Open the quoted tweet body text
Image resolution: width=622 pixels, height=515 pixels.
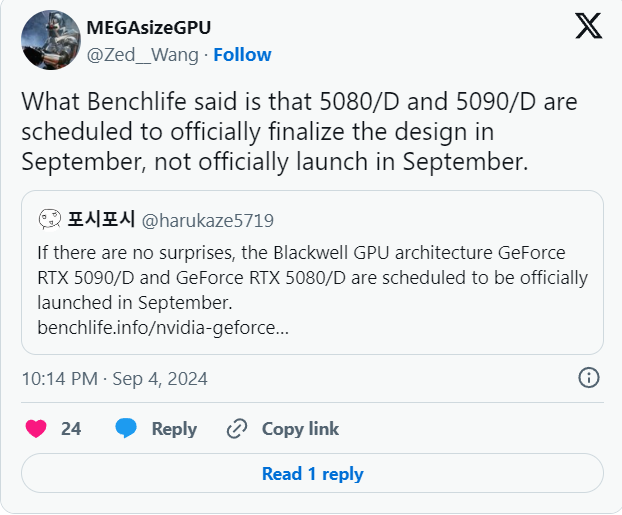click(312, 276)
